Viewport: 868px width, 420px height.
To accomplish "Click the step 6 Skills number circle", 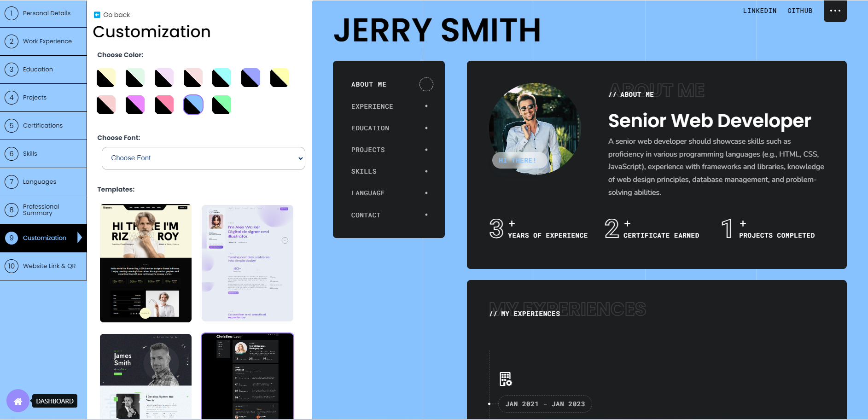I will pos(12,154).
